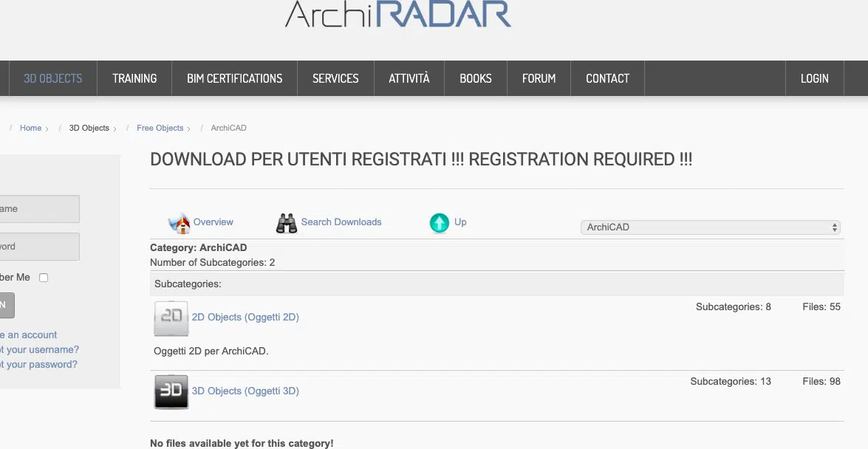Open the 3D Objects (Oggetti 3D) subcategory
Viewport: 868px width, 449px height.
245,391
